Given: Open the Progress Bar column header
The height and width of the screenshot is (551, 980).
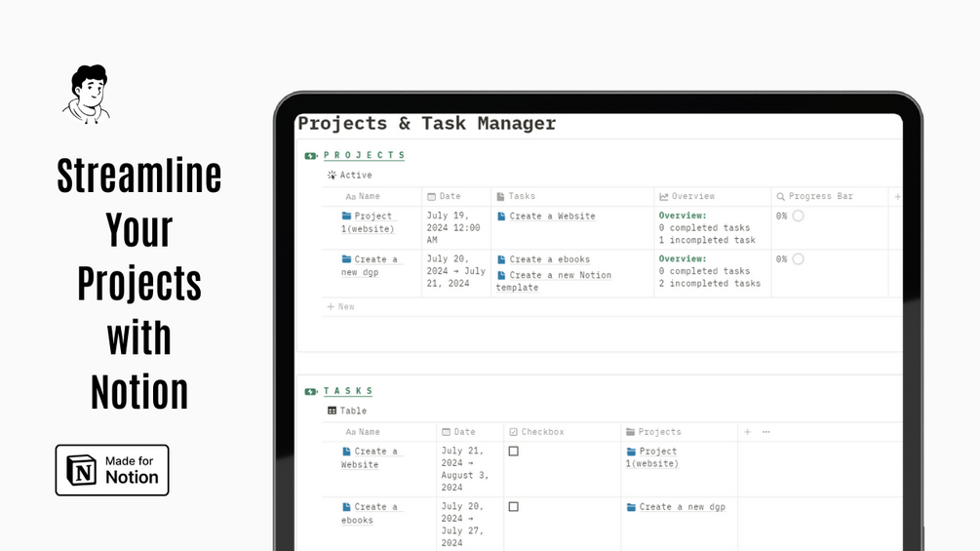Looking at the screenshot, I should point(814,196).
